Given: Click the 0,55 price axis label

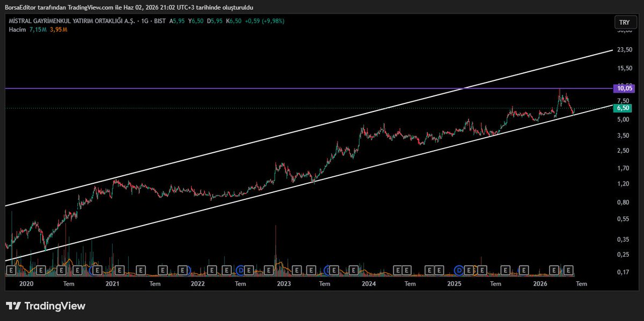Looking at the screenshot, I should tap(623, 219).
